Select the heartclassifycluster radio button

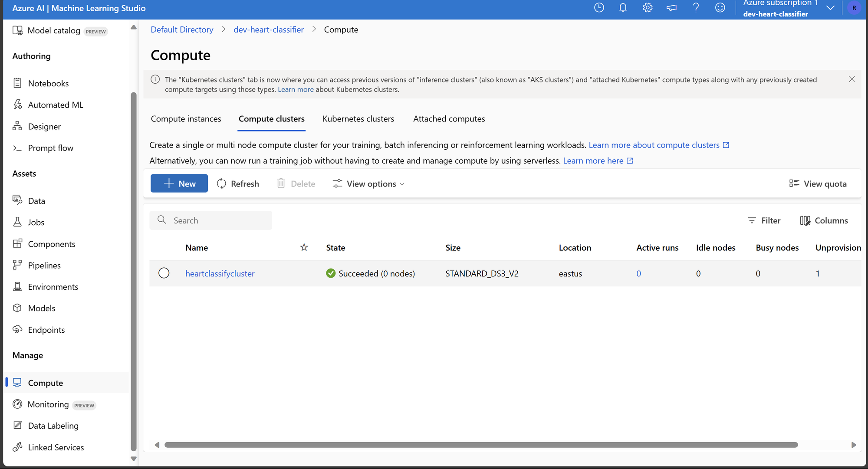pyautogui.click(x=164, y=273)
